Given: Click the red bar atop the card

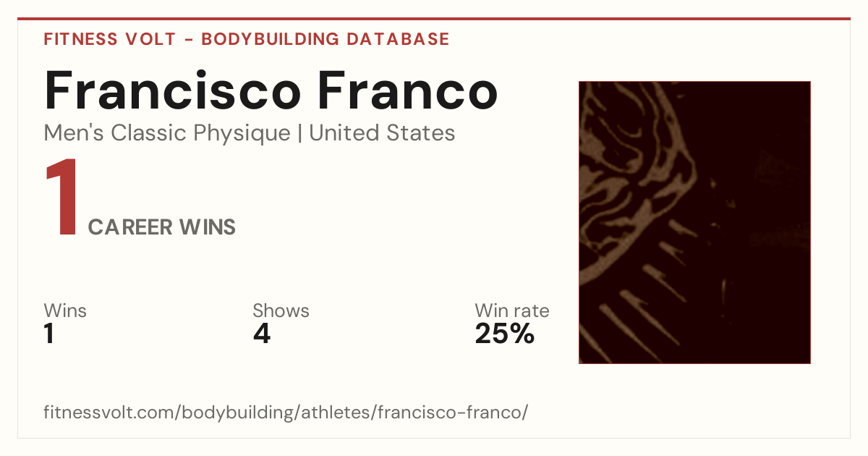Looking at the screenshot, I should 434,19.
